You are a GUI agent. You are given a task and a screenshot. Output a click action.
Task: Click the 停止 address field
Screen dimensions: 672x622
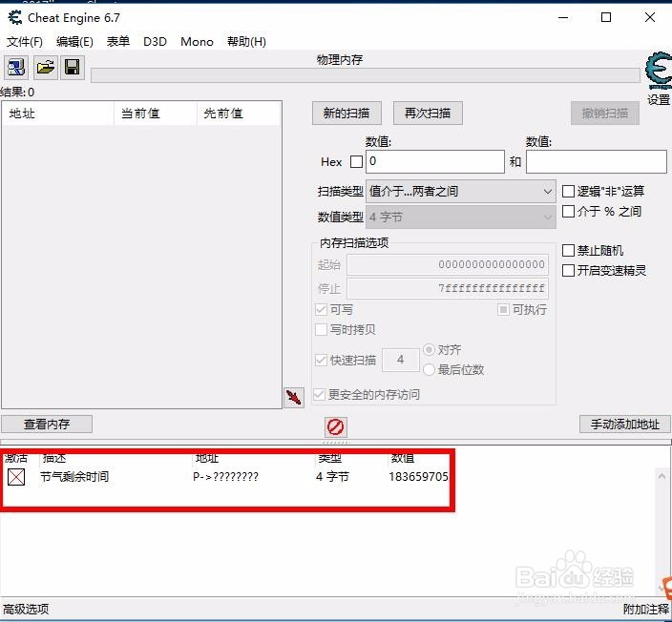[x=448, y=288]
